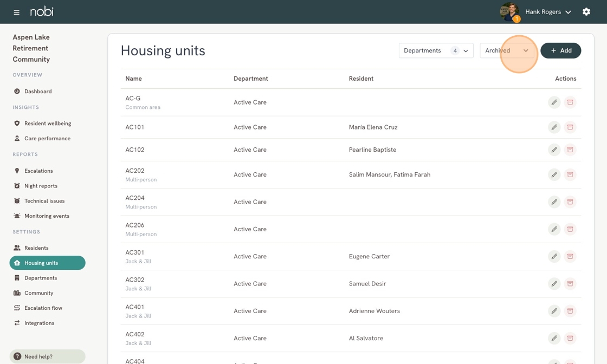Open the Archived filter dropdown
607x364 pixels.
coord(507,51)
